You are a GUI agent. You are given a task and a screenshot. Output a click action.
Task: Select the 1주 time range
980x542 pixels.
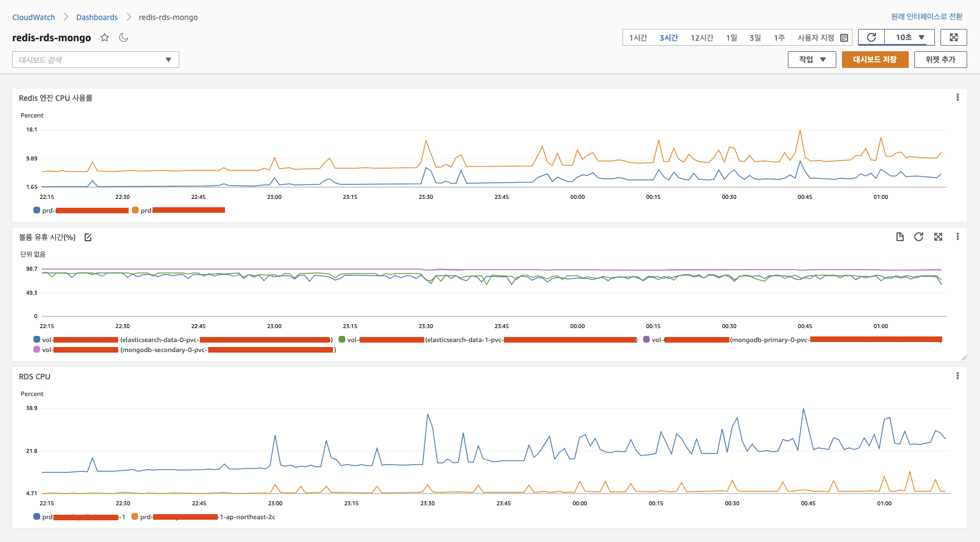779,38
